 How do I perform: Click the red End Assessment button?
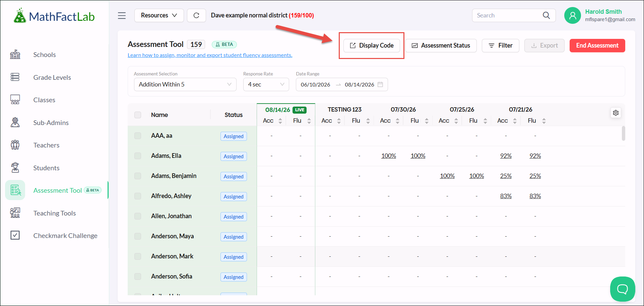pos(597,46)
